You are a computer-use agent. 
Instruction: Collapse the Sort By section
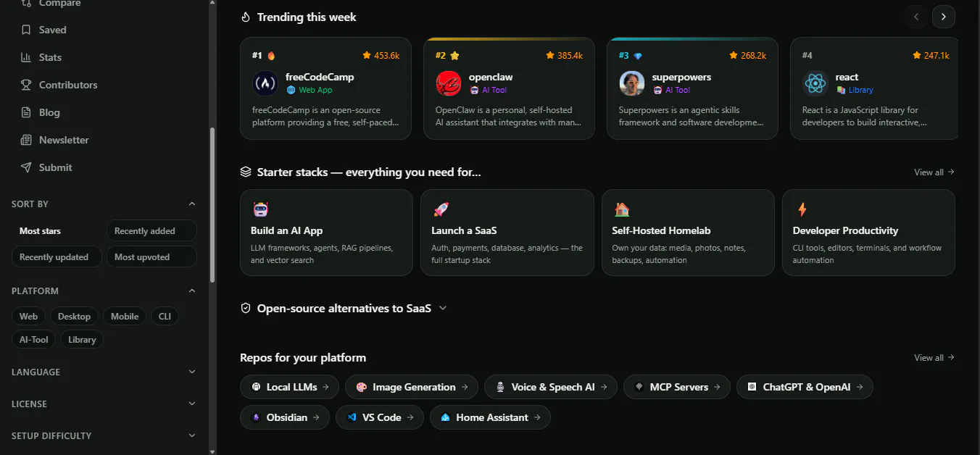click(192, 204)
